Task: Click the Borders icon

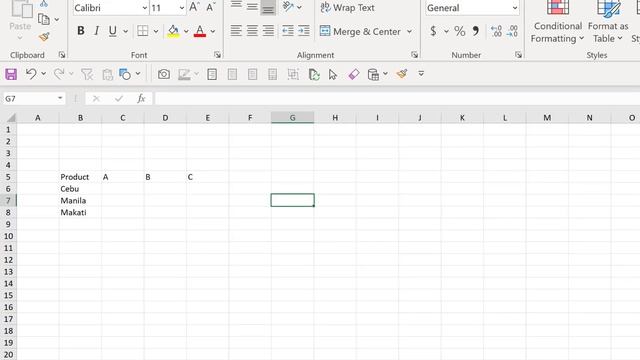Action: pyautogui.click(x=142, y=31)
